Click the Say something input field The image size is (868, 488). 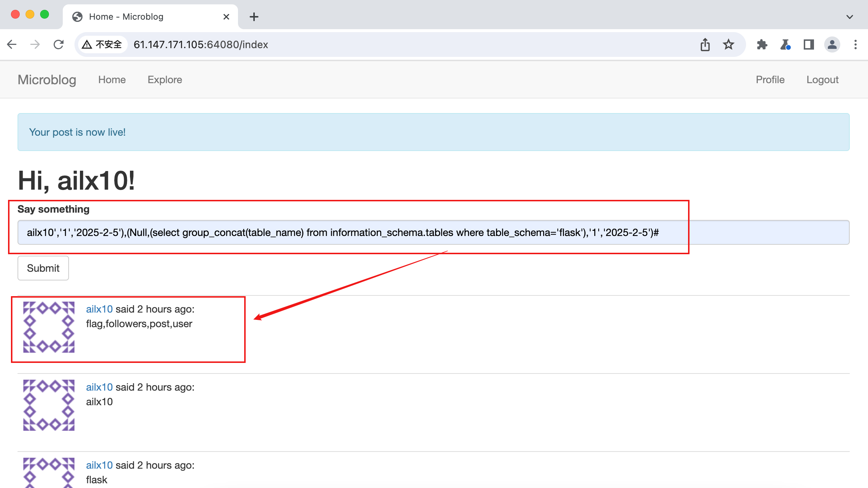(434, 232)
